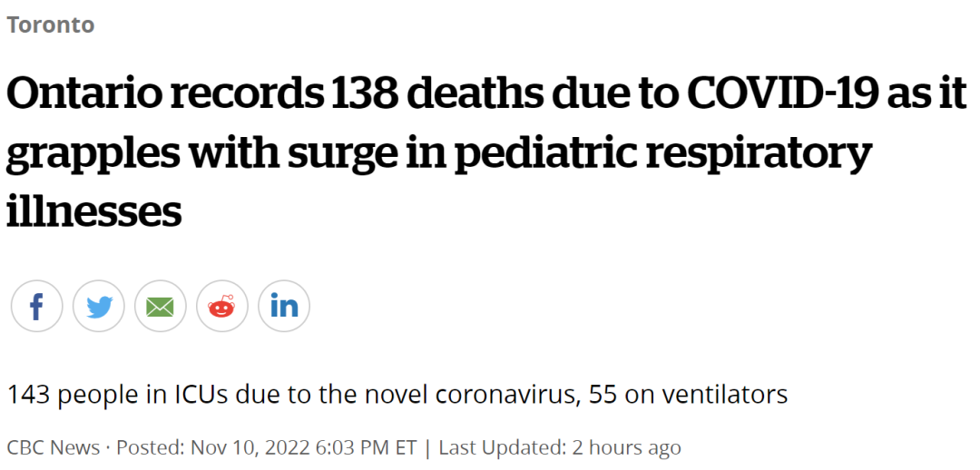Click the word illnesses in the headline

93,211
